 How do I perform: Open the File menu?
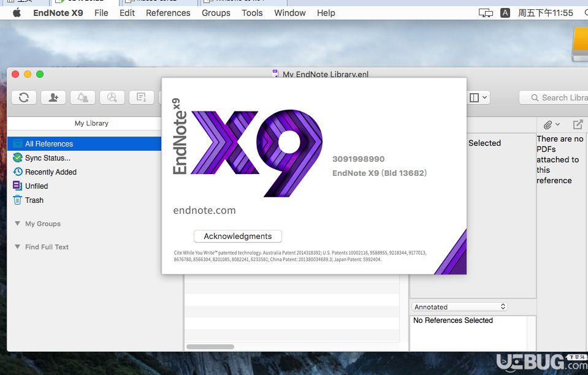point(101,13)
